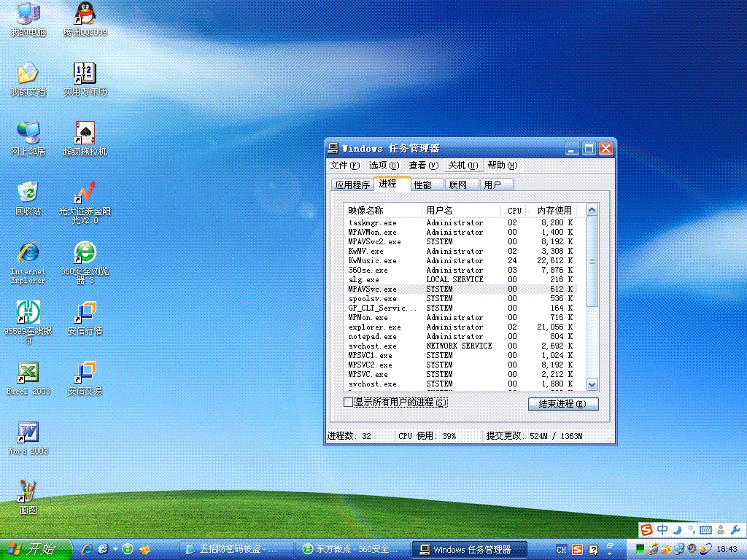Open the 关机(U) menu
Image resolution: width=747 pixels, height=560 pixels.
(x=462, y=166)
